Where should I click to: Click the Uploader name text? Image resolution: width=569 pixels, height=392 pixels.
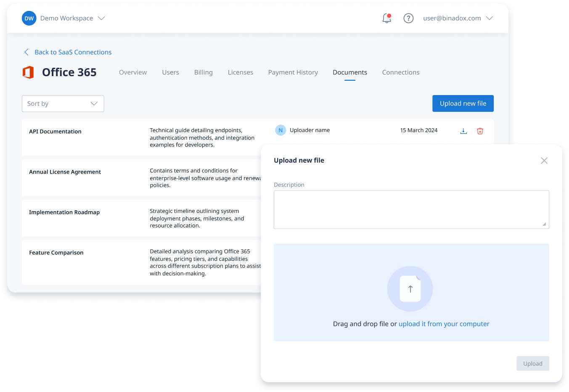click(310, 130)
